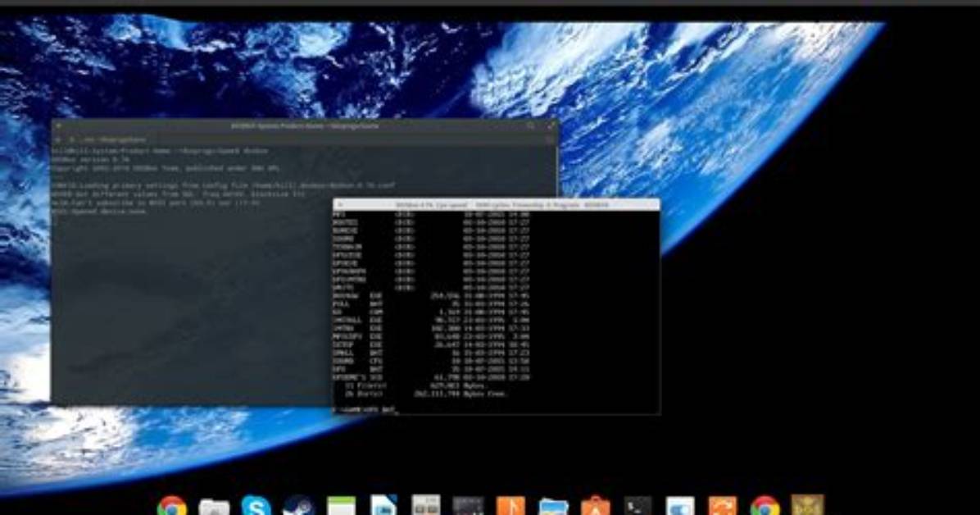Click the 'DOSBox version 0.74' line in the terminal
Screen dimensions: 980x515
point(91,160)
